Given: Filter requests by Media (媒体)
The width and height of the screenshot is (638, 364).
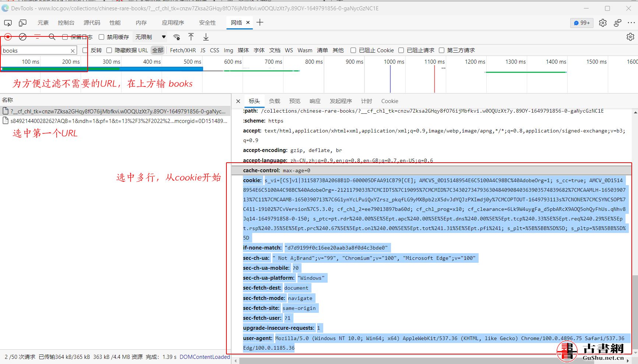Looking at the screenshot, I should point(243,50).
